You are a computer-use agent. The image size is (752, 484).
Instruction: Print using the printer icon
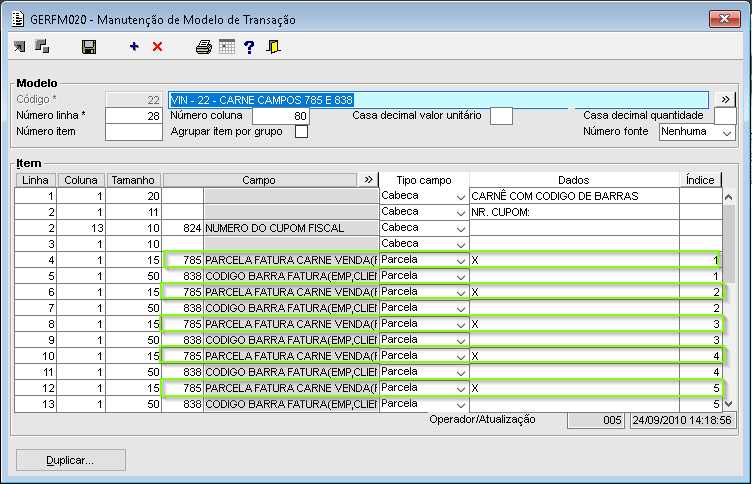tap(204, 47)
